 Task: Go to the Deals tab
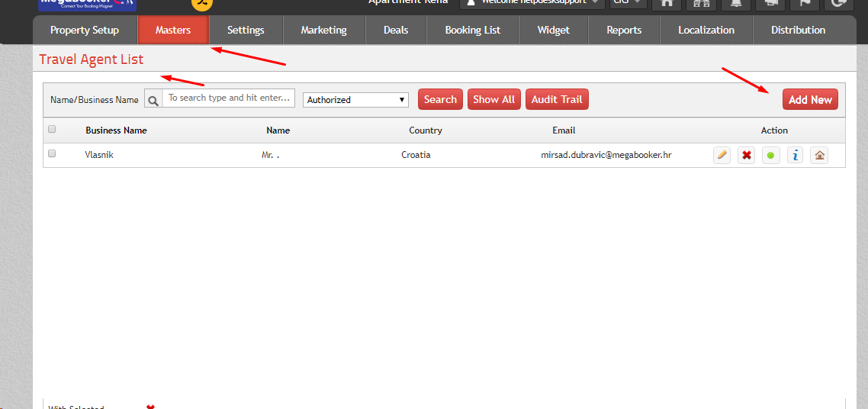click(396, 31)
